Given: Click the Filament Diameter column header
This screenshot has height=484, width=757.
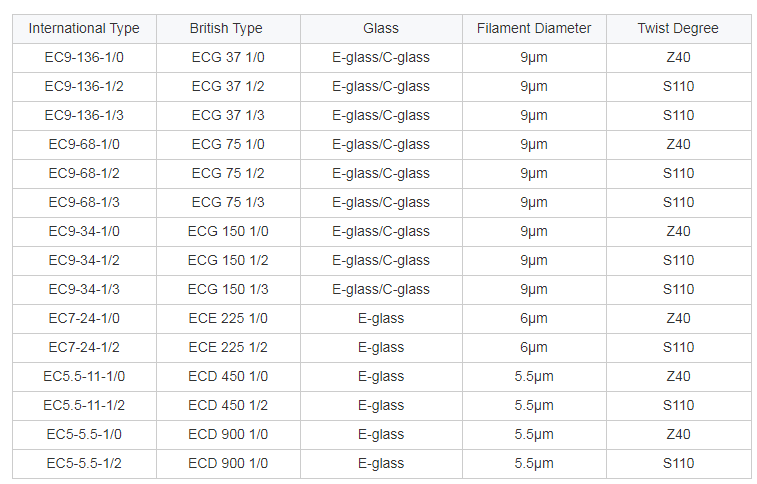Looking at the screenshot, I should coord(534,28).
